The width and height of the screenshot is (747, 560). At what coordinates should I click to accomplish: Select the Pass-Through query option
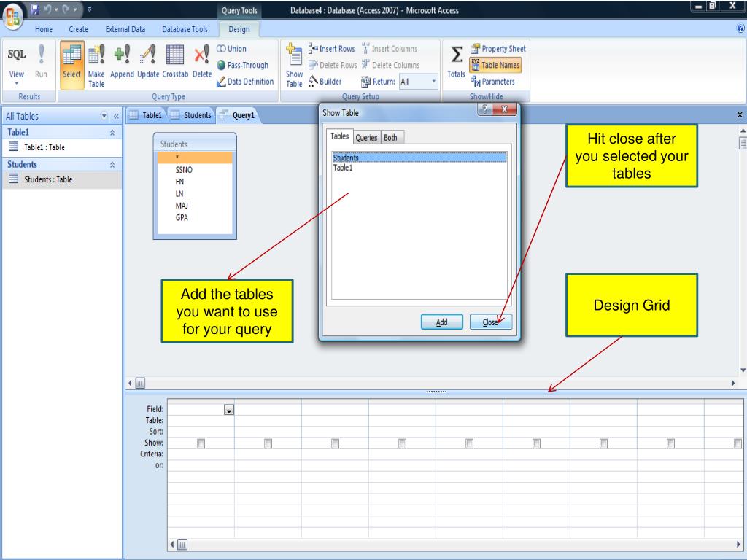click(242, 65)
